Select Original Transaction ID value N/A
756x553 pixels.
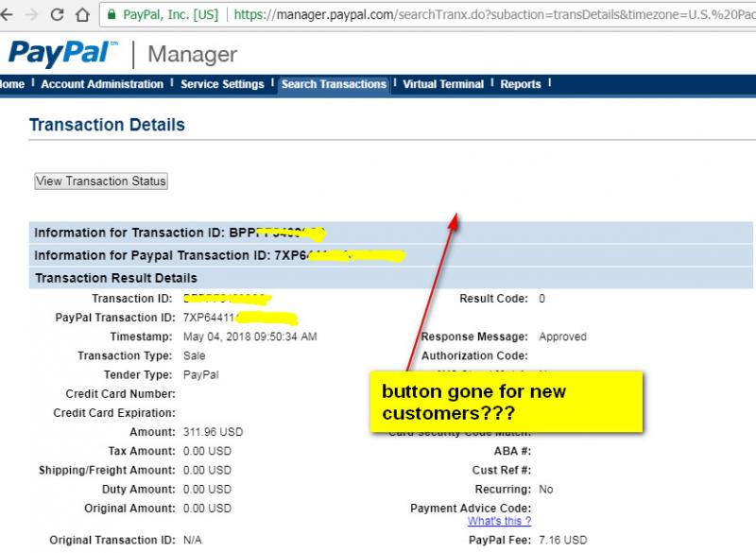193,540
